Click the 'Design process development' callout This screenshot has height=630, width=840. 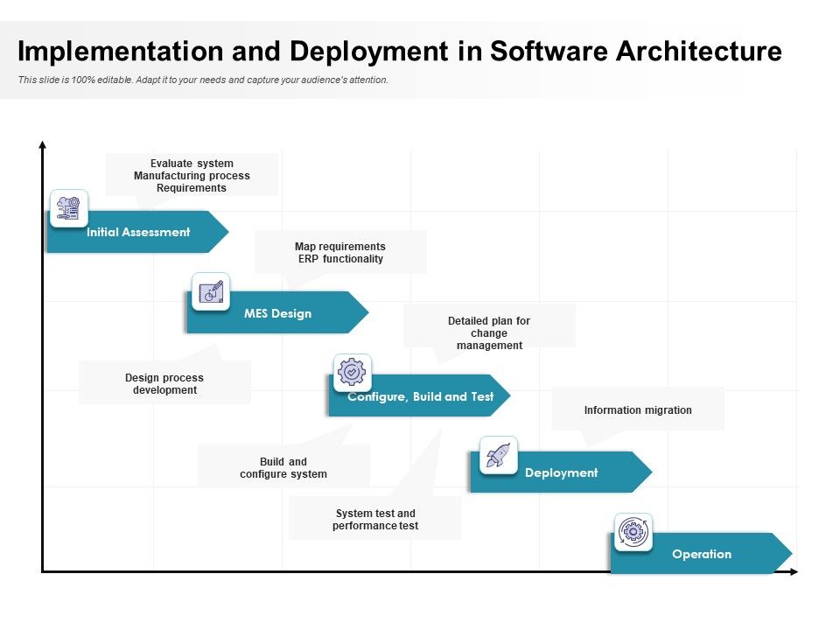164,383
